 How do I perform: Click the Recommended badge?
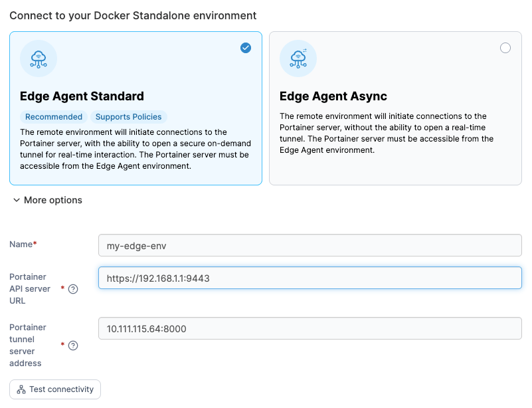(x=54, y=117)
